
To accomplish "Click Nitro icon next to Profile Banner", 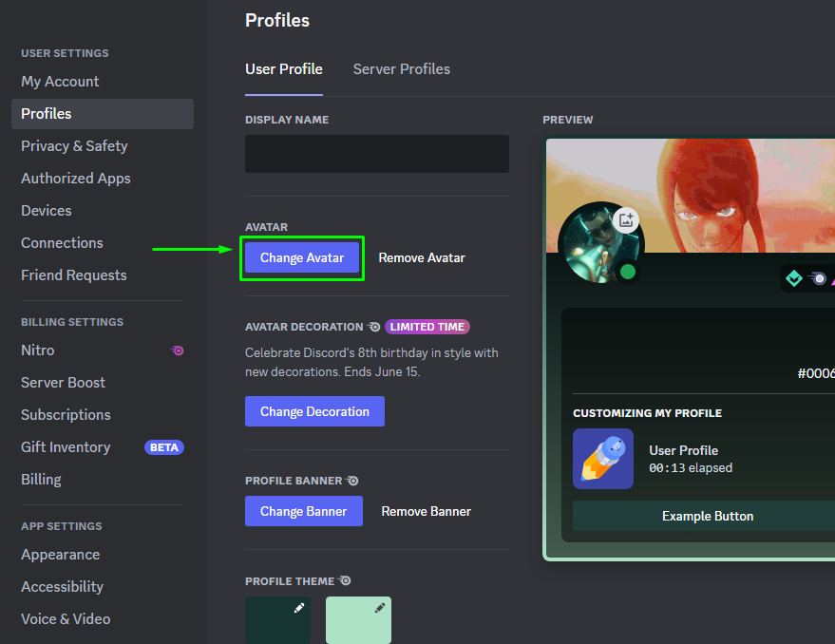I will pos(352,481).
